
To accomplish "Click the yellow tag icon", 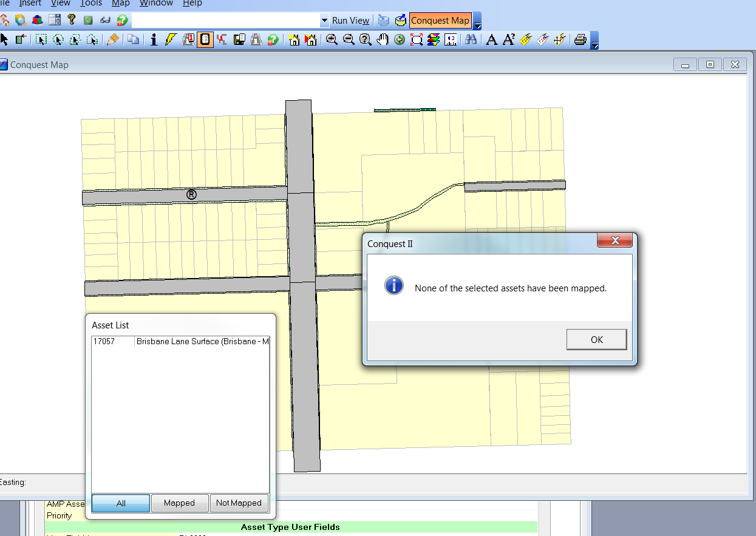I will [526, 40].
